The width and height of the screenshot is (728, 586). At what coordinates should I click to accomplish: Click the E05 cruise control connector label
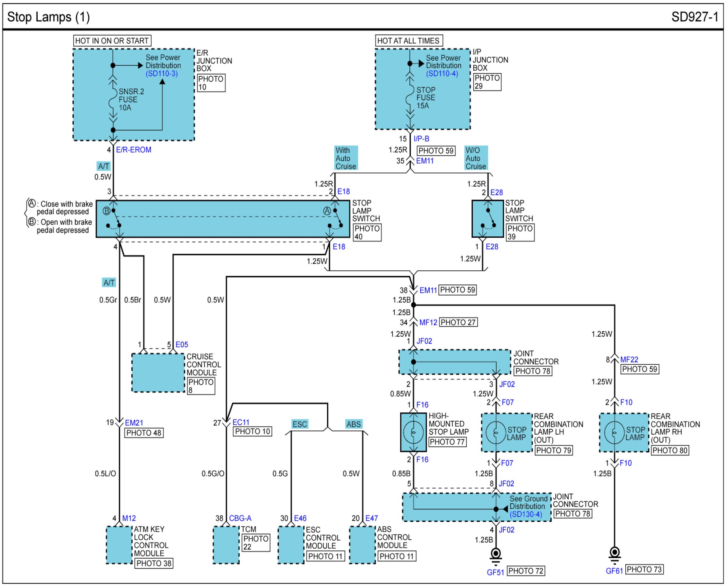pos(181,345)
